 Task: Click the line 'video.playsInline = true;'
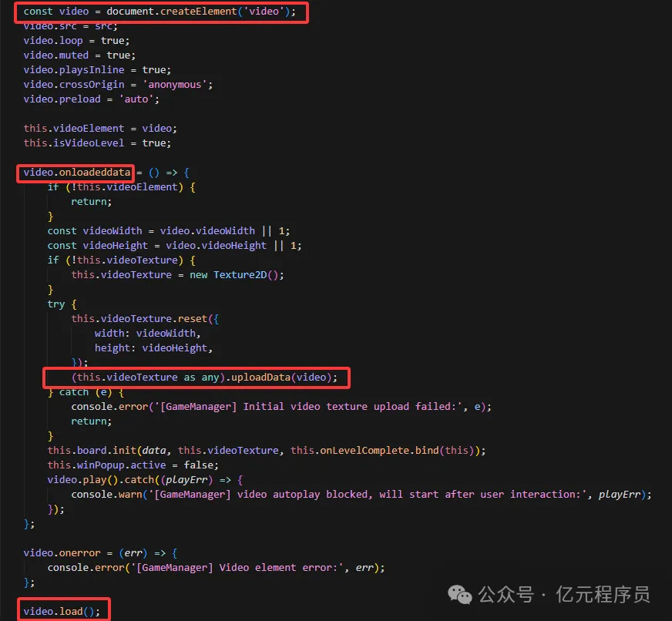[97, 70]
